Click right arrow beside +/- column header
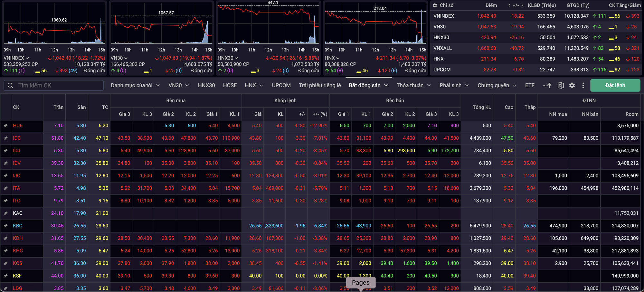 [x=522, y=5]
